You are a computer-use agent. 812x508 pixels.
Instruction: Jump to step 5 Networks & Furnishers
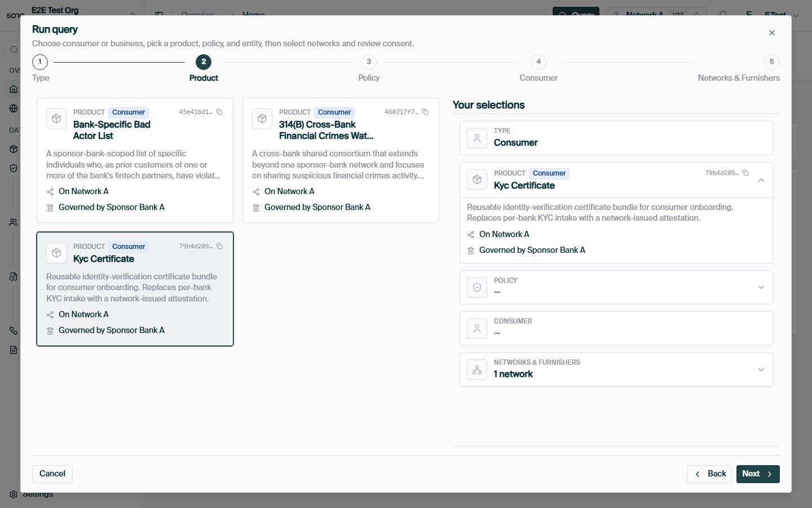[x=772, y=62]
